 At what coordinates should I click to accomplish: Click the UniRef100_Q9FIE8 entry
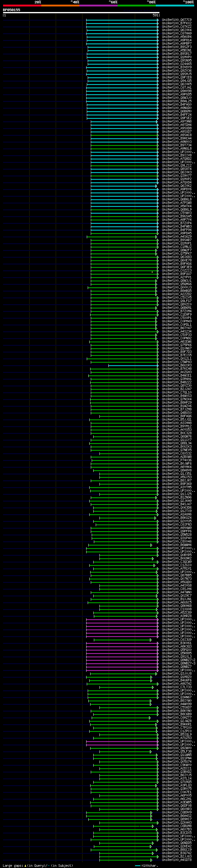pos(177,78)
